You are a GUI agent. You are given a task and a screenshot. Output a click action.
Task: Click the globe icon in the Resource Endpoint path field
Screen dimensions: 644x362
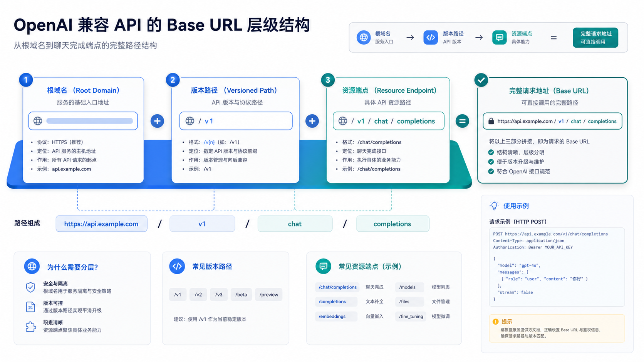[343, 121]
